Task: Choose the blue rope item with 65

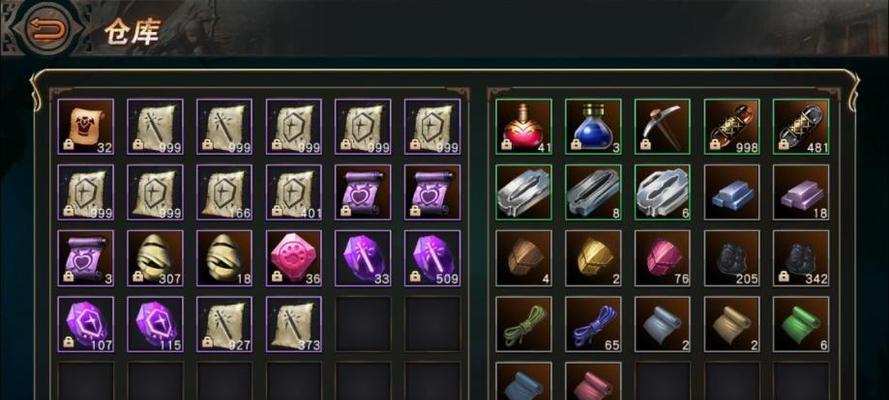Action: [593, 324]
